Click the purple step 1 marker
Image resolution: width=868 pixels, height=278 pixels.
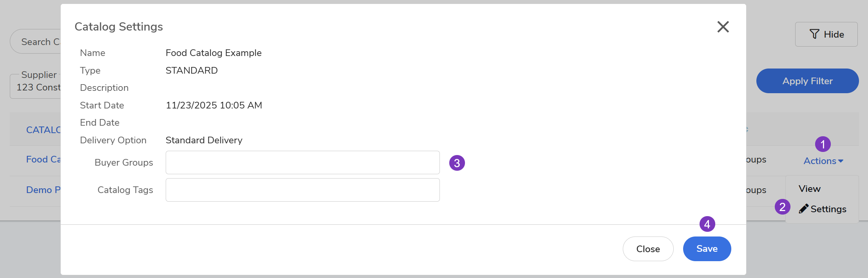(823, 144)
